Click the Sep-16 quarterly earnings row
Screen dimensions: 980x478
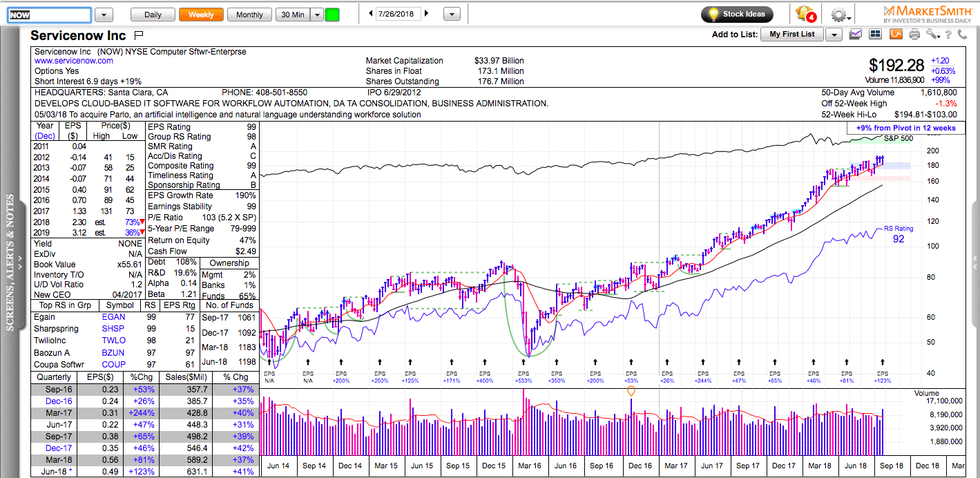[x=144, y=390]
